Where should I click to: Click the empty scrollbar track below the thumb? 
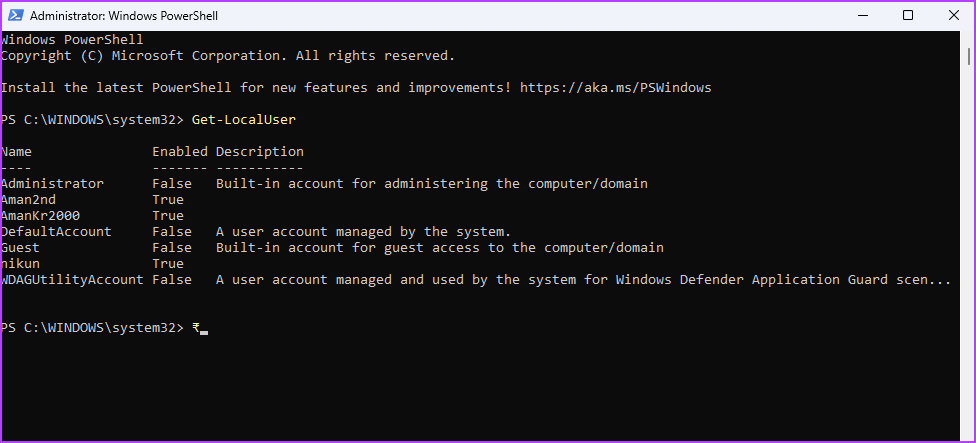(x=969, y=249)
